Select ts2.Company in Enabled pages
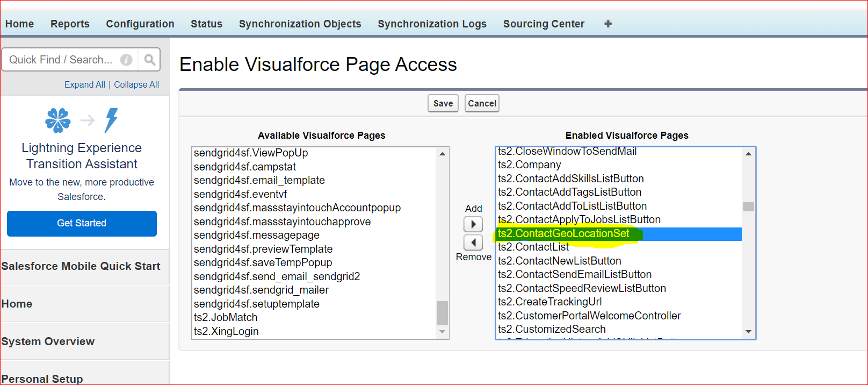This screenshot has height=385, width=868. point(619,165)
